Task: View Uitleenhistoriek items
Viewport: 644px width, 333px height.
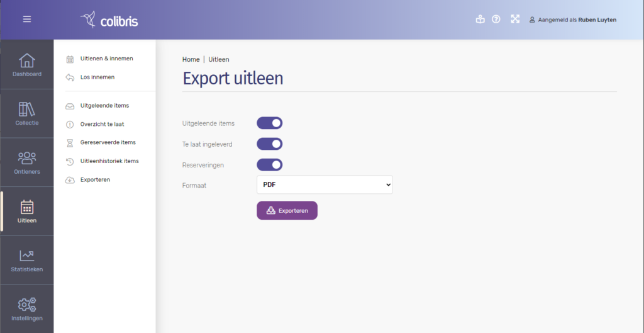Action: coord(109,161)
